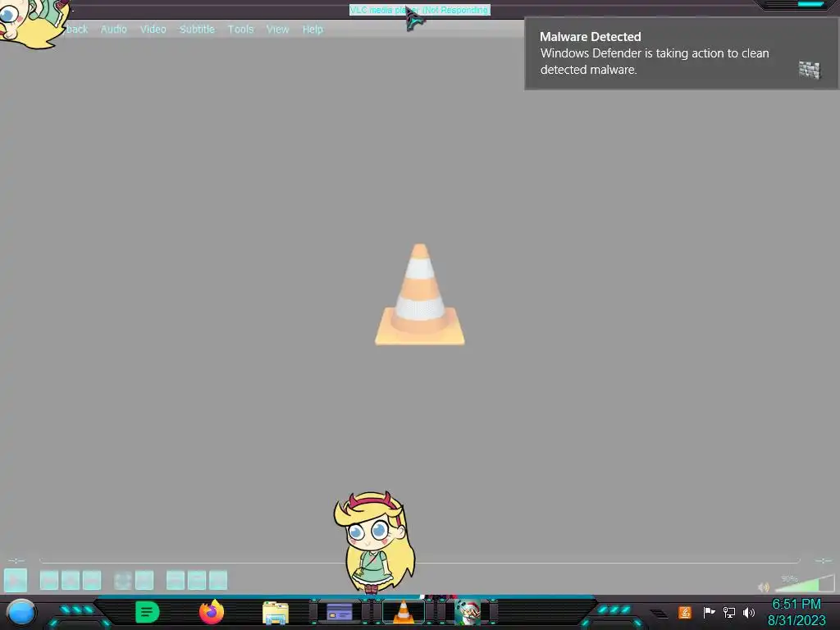Image resolution: width=840 pixels, height=630 pixels.
Task: Click the taskbar clock showing 6:51 PM
Action: [x=797, y=605]
